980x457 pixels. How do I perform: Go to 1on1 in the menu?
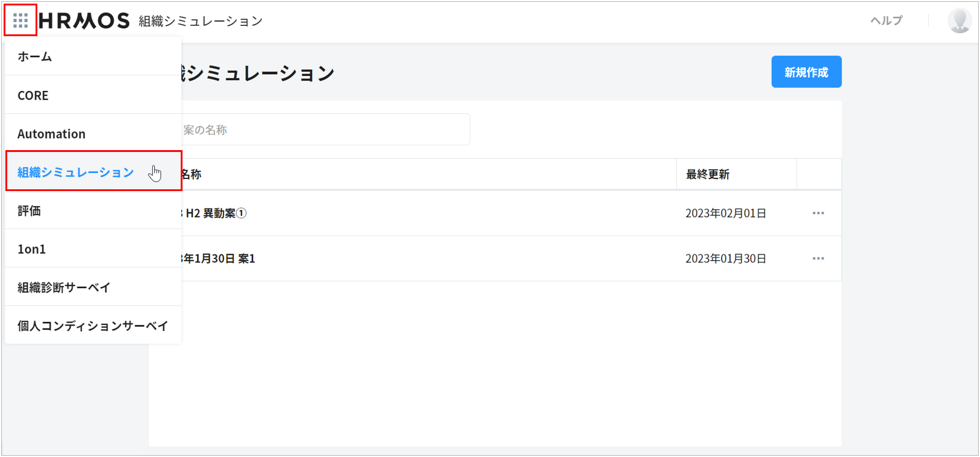31,249
